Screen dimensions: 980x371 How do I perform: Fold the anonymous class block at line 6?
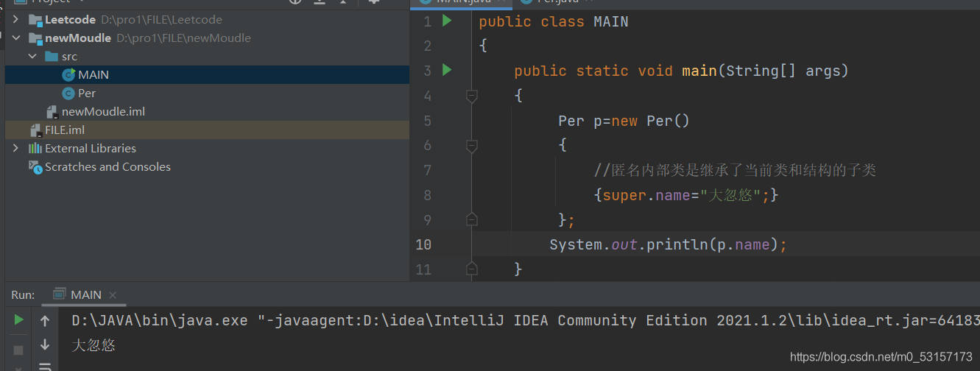tap(472, 146)
